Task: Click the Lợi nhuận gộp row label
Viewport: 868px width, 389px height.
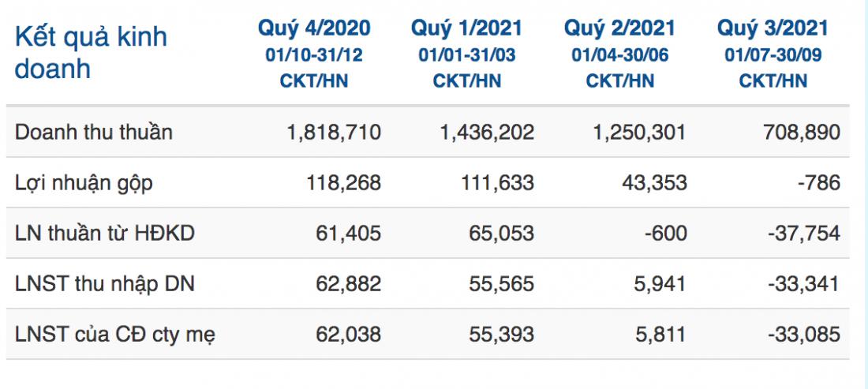Action: coord(84,182)
